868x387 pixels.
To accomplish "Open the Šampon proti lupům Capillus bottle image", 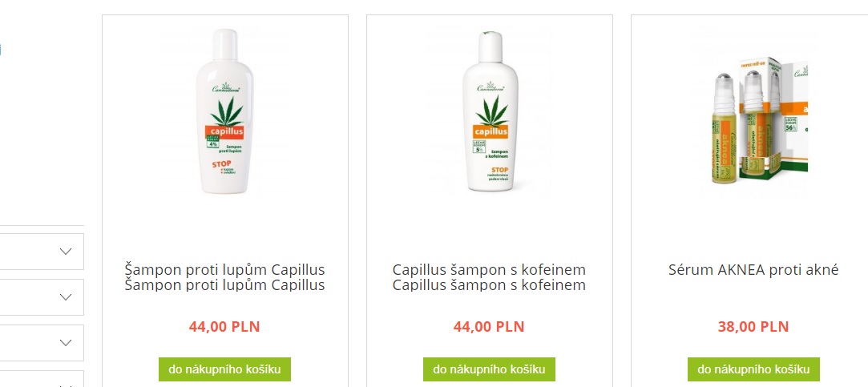I will [x=224, y=111].
